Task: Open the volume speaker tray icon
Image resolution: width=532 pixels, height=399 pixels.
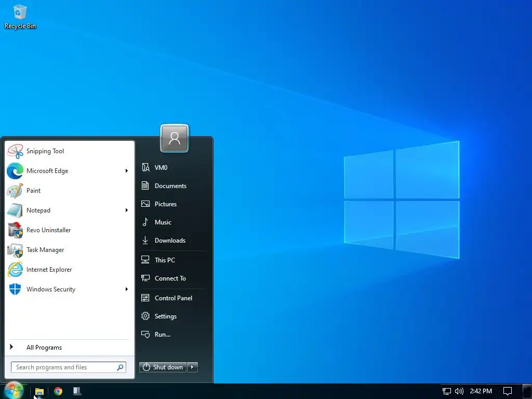Action: click(459, 391)
